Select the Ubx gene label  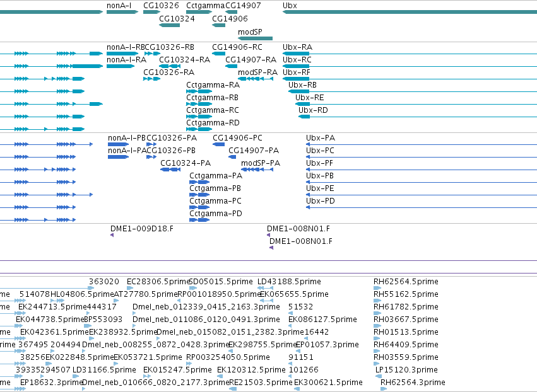(x=290, y=6)
